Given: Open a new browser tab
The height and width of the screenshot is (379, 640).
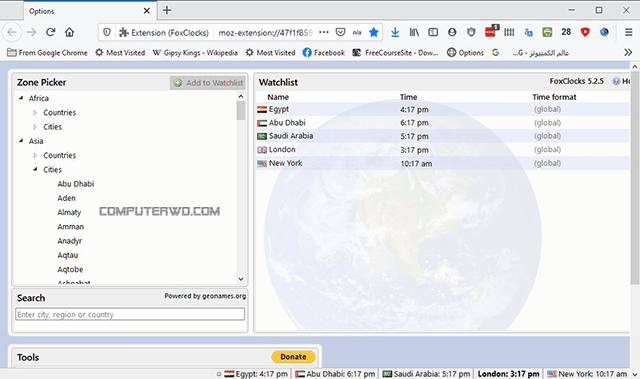Looking at the screenshot, I should [x=167, y=10].
